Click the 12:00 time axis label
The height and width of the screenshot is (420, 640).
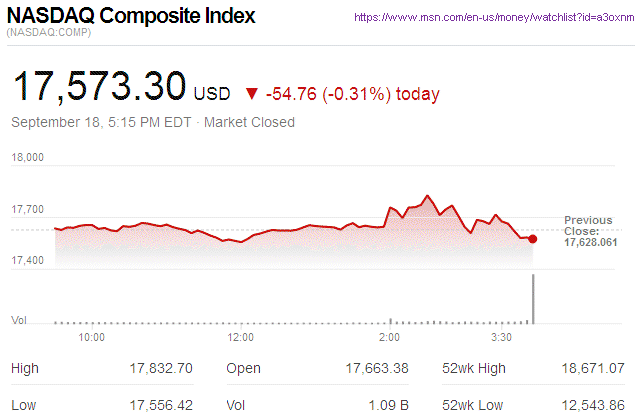240,338
